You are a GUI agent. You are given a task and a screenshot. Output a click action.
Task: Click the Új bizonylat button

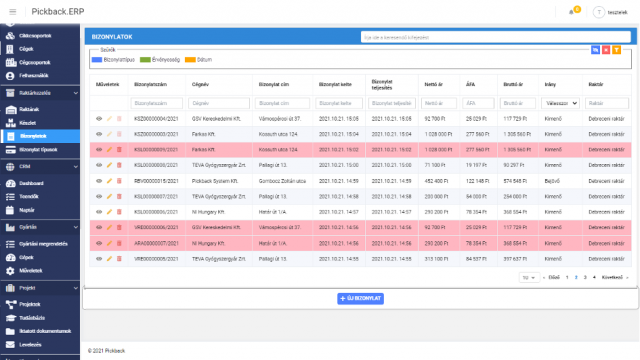coord(360,298)
